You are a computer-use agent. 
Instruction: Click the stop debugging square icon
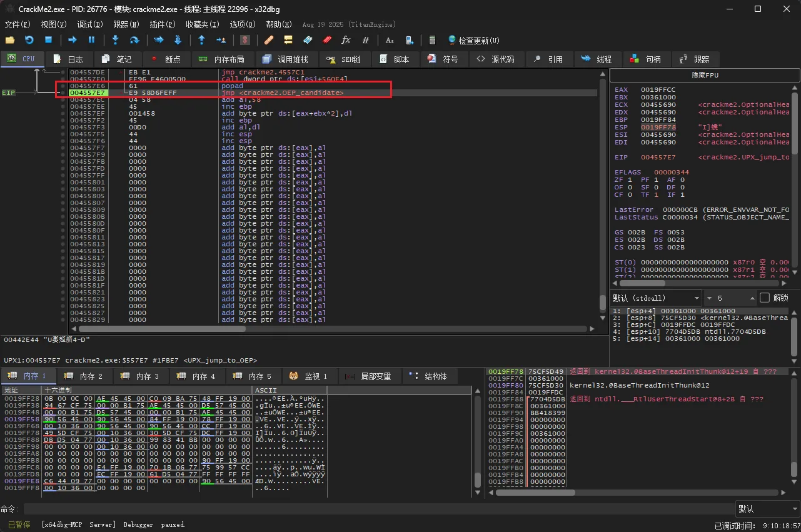tap(48, 40)
